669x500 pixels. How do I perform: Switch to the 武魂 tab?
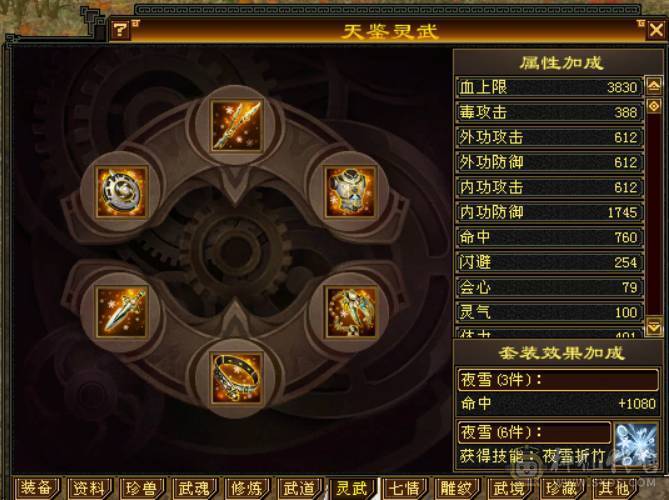194,488
